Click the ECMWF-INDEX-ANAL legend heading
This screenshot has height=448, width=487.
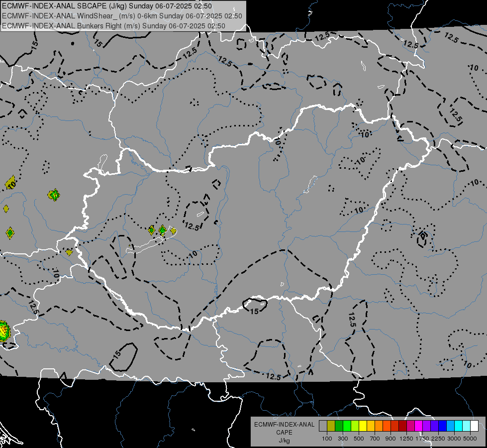tap(284, 425)
